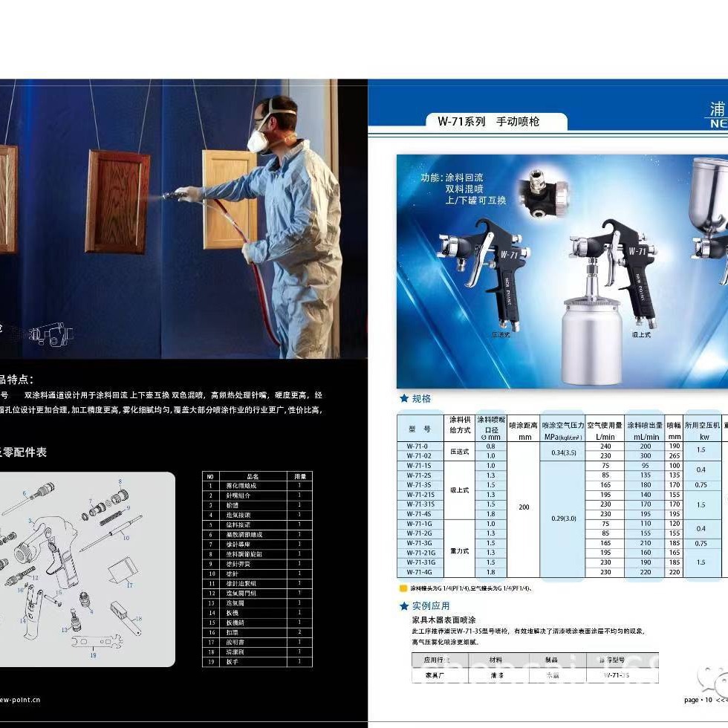Click the W-71-1G model cell
The height and width of the screenshot is (728, 728).
point(420,524)
